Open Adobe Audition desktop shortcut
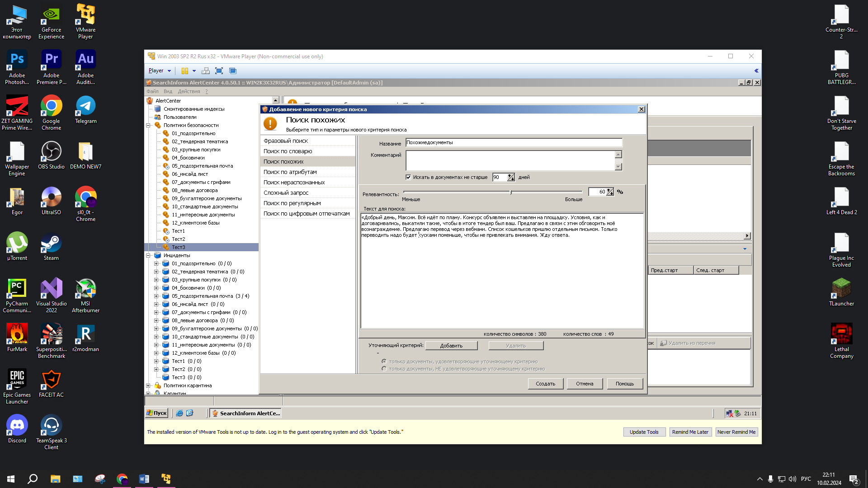868x488 pixels. [x=85, y=67]
